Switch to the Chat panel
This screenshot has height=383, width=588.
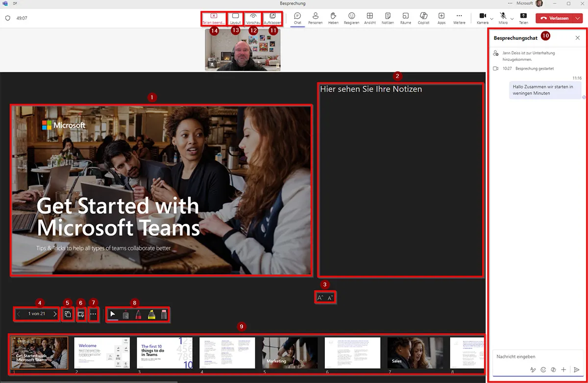point(297,19)
